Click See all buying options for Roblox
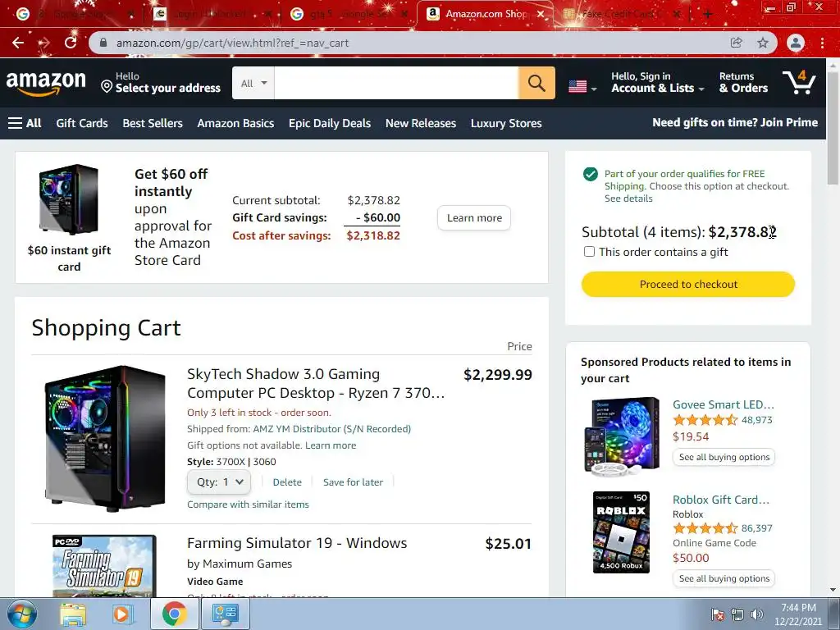Image resolution: width=840 pixels, height=630 pixels. click(x=724, y=578)
